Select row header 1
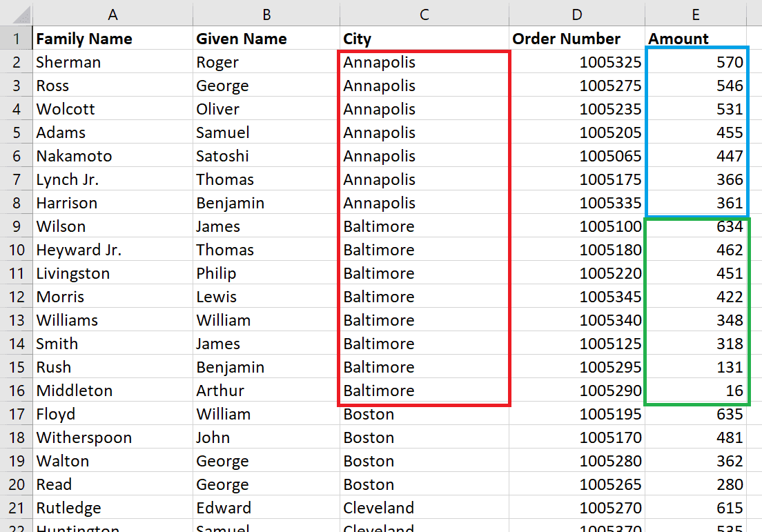The height and width of the screenshot is (532, 762). 17,39
